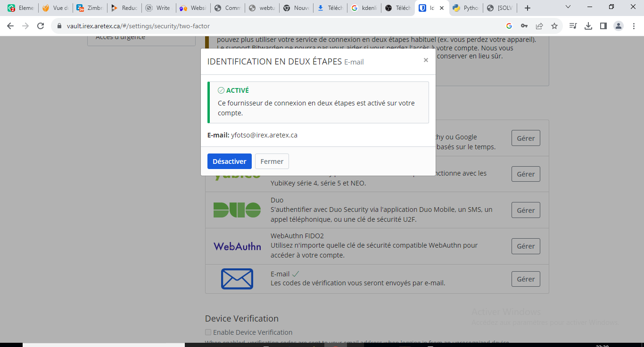644x347 pixels.
Task: Switch to the Websi tab
Action: [x=193, y=8]
